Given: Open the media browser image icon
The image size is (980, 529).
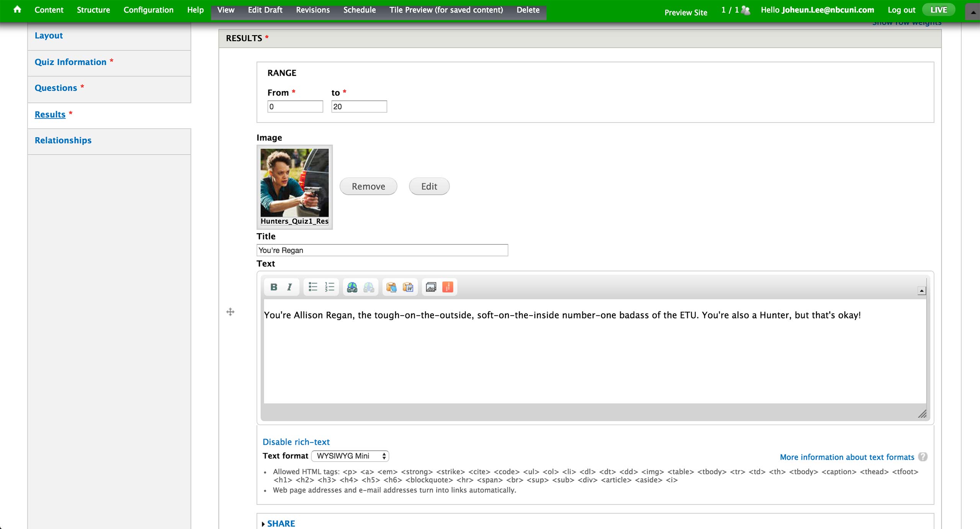Looking at the screenshot, I should click(x=431, y=287).
